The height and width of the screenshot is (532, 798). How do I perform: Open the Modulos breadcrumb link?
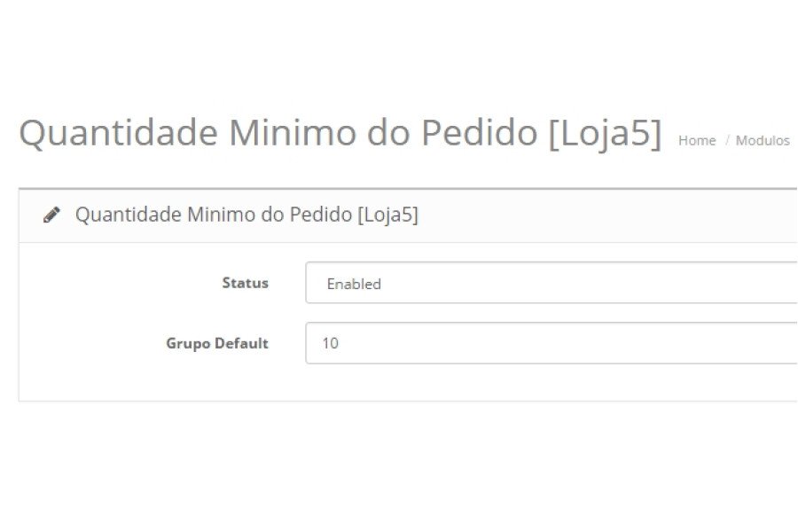coord(763,140)
